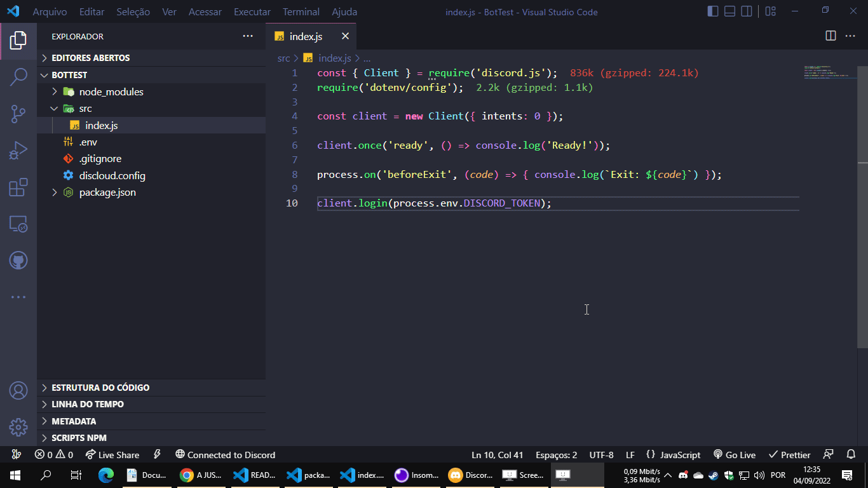
Task: Open editor more actions menu
Action: tap(850, 36)
